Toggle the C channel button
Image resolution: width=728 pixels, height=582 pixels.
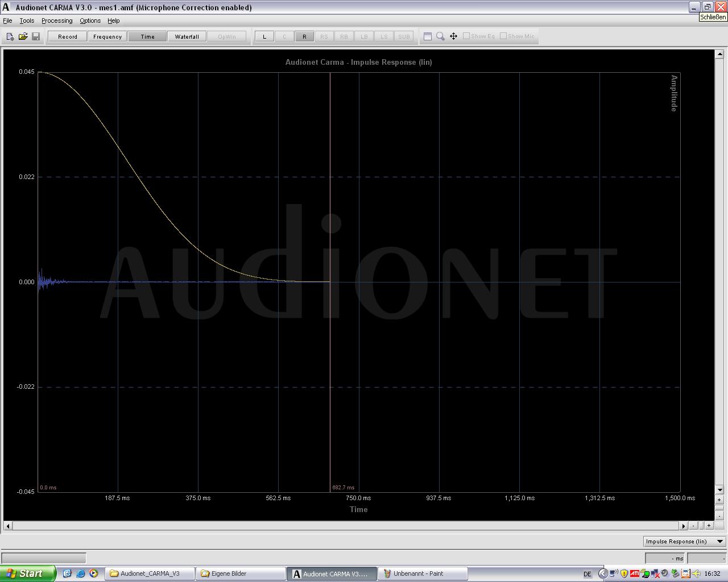(284, 36)
